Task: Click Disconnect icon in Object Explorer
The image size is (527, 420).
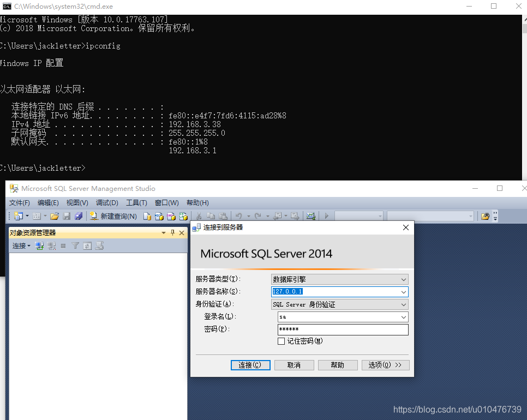Action: pyautogui.click(x=51, y=246)
